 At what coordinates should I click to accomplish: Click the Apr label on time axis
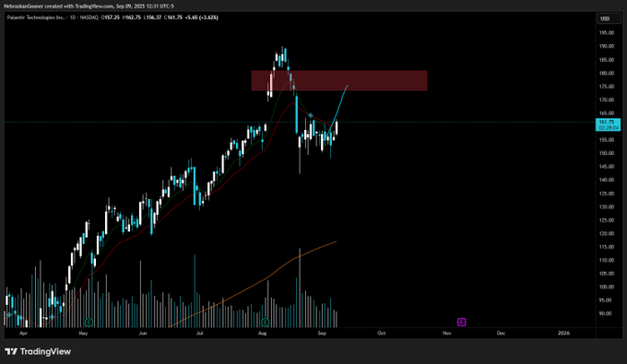coord(23,334)
